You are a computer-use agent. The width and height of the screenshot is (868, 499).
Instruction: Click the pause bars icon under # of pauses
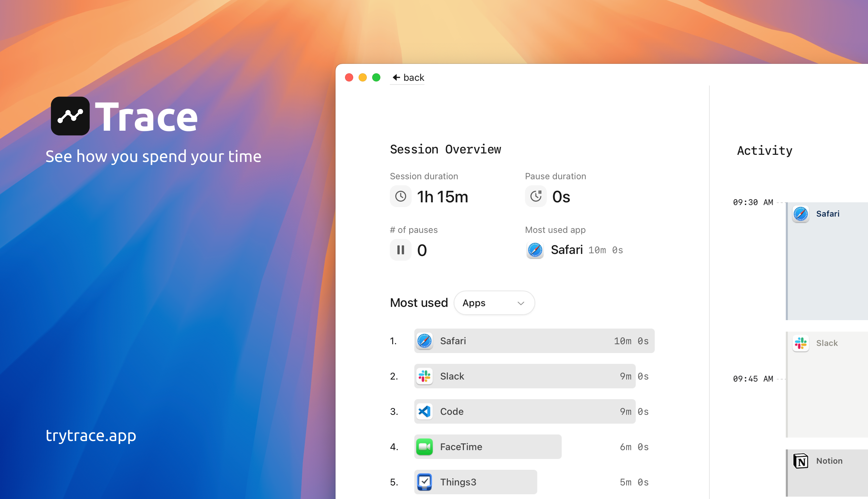point(400,250)
